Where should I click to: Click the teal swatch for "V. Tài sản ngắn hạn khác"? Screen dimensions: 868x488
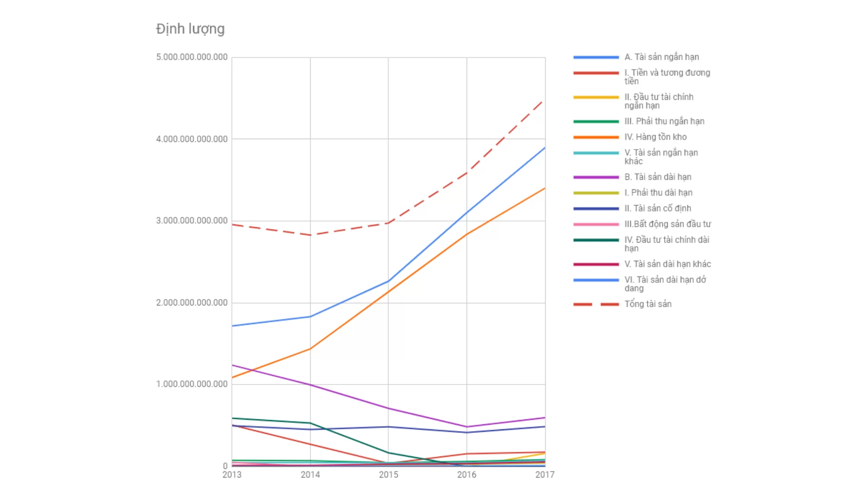(596, 153)
